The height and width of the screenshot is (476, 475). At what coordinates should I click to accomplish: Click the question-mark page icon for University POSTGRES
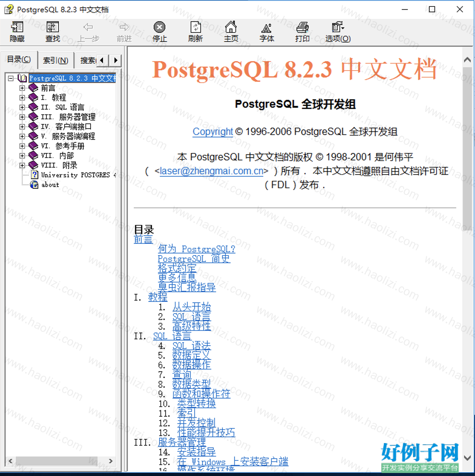click(x=34, y=175)
